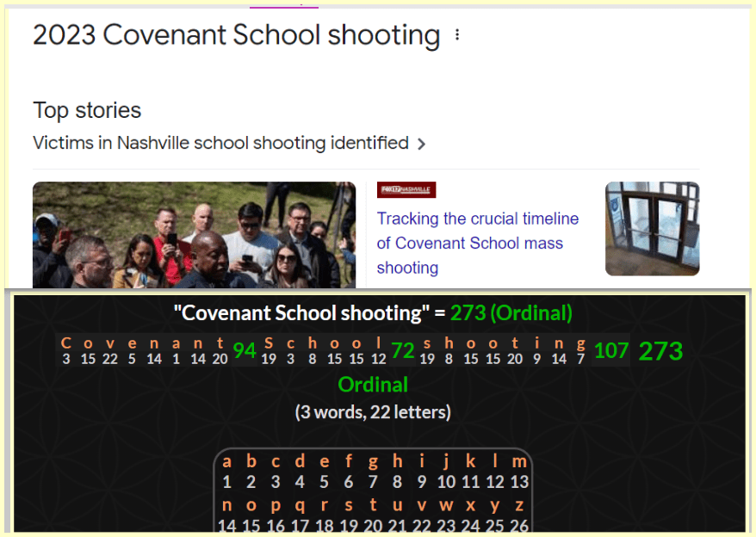Viewport: 756px width, 537px height.
Task: Click the '2023 Covenant School shooting' title
Action: click(x=236, y=35)
